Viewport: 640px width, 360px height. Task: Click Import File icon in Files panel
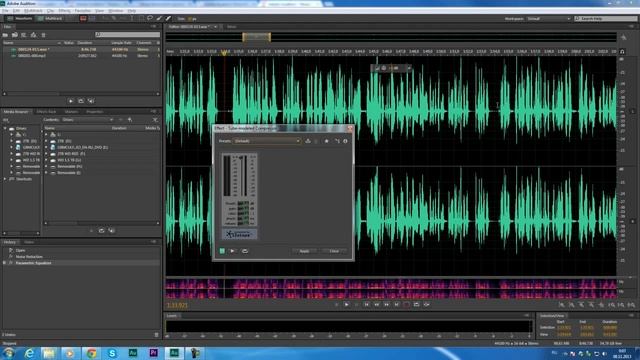(x=15, y=35)
